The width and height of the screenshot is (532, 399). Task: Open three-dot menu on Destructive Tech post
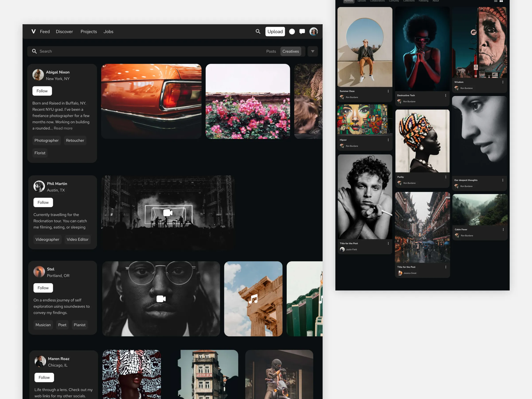pyautogui.click(x=445, y=95)
